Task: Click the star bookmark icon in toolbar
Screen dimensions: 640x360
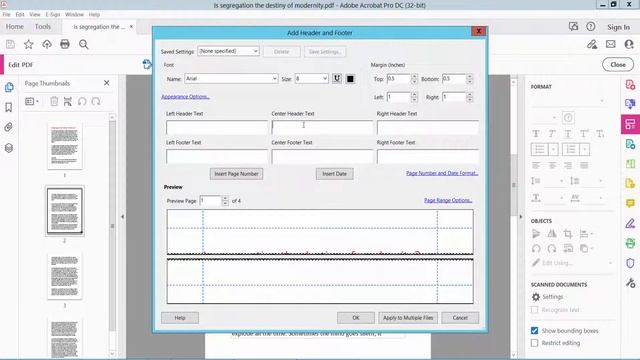Action: coord(29,44)
